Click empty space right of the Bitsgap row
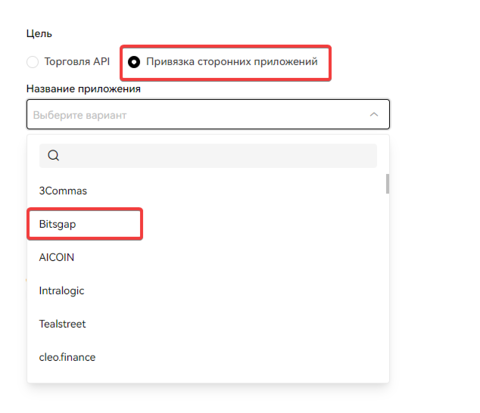This screenshot has height=413, width=480. pyautogui.click(x=263, y=224)
